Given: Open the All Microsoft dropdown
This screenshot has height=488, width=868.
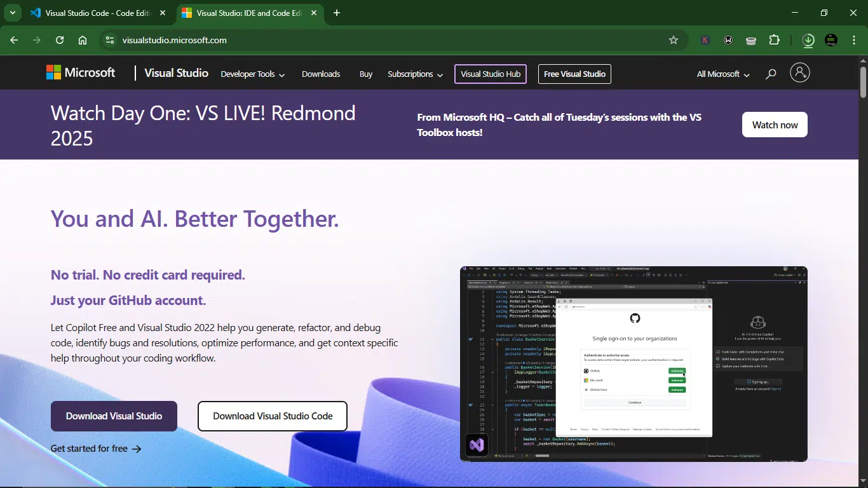Looking at the screenshot, I should click(x=722, y=74).
